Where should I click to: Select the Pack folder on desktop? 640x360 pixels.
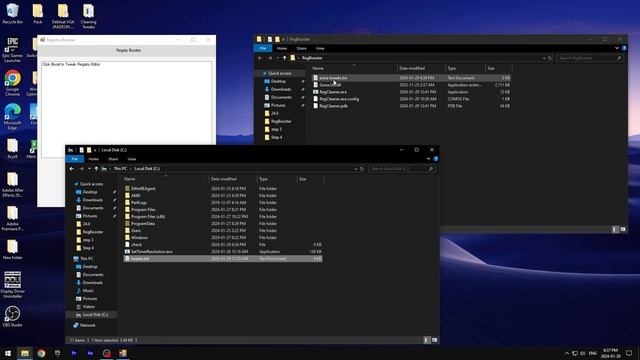point(38,14)
